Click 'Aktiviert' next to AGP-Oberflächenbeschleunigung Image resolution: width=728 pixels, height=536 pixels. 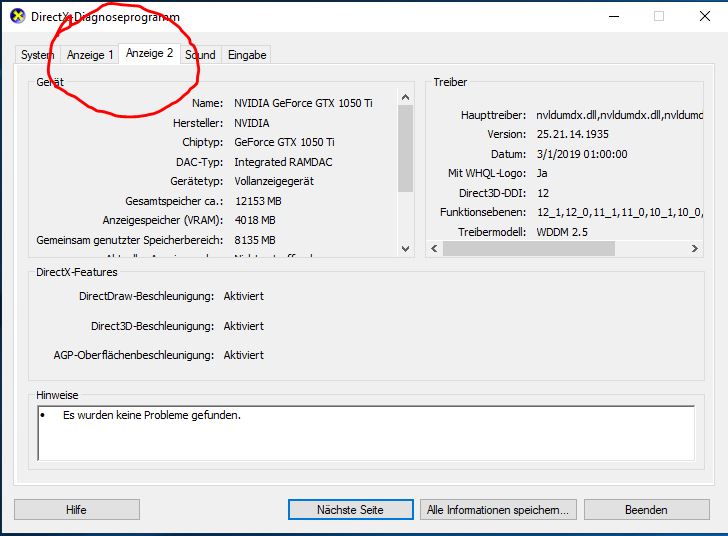[x=244, y=355]
